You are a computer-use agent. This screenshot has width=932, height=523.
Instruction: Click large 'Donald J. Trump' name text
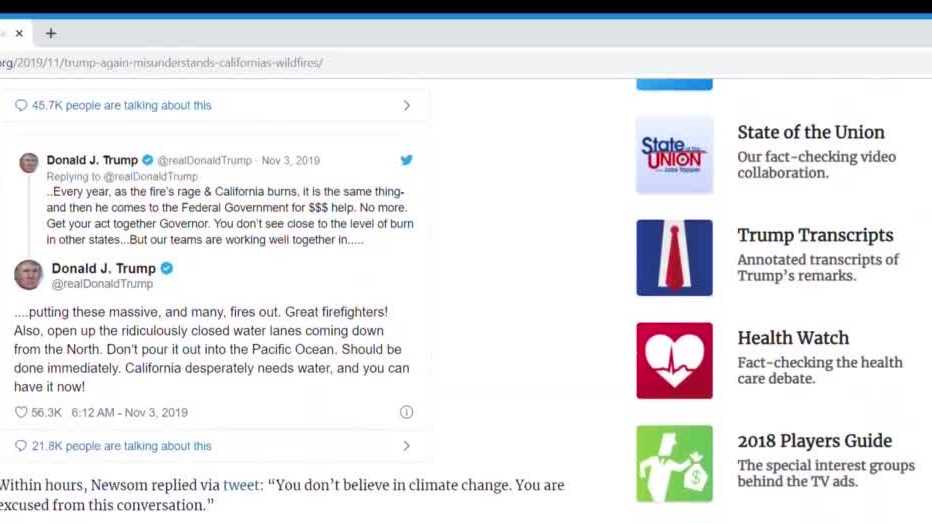tap(103, 268)
